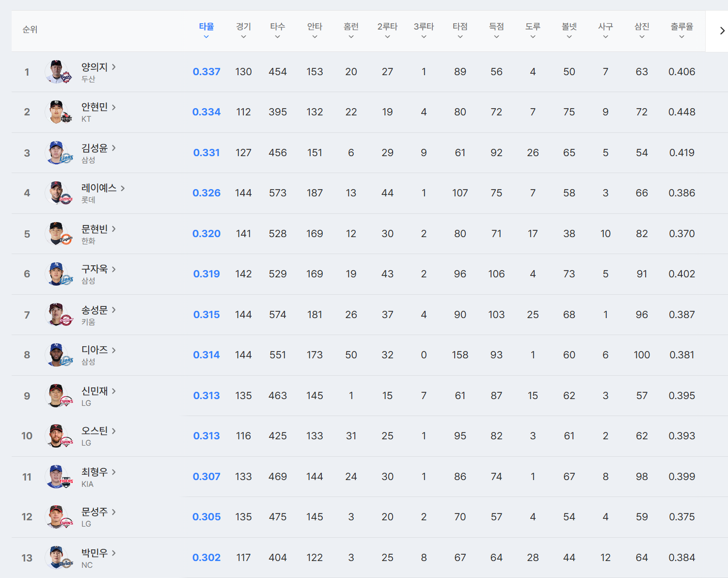Screen dimensions: 728x578
Task: Sort by 3루타 column header
Action: click(424, 30)
